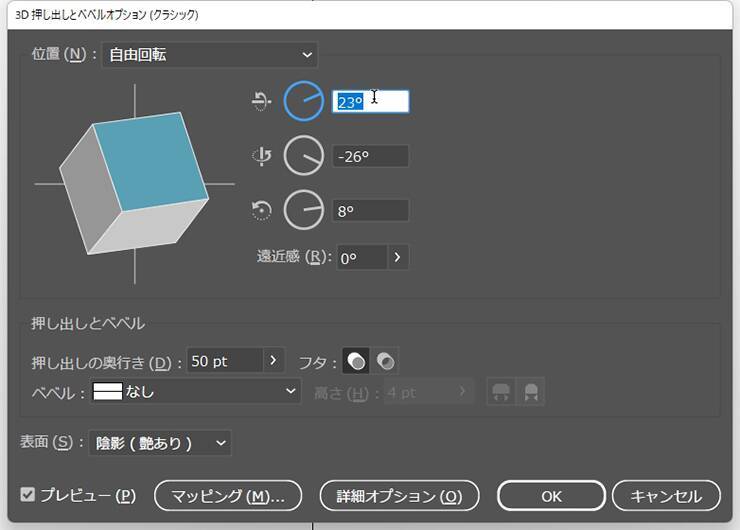Click the 詳細オプション button
This screenshot has height=530, width=740.
pyautogui.click(x=399, y=495)
